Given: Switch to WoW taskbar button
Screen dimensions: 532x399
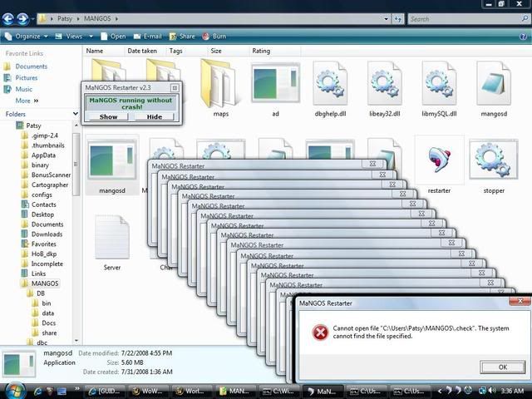Looking at the screenshot, I should pyautogui.click(x=148, y=392).
